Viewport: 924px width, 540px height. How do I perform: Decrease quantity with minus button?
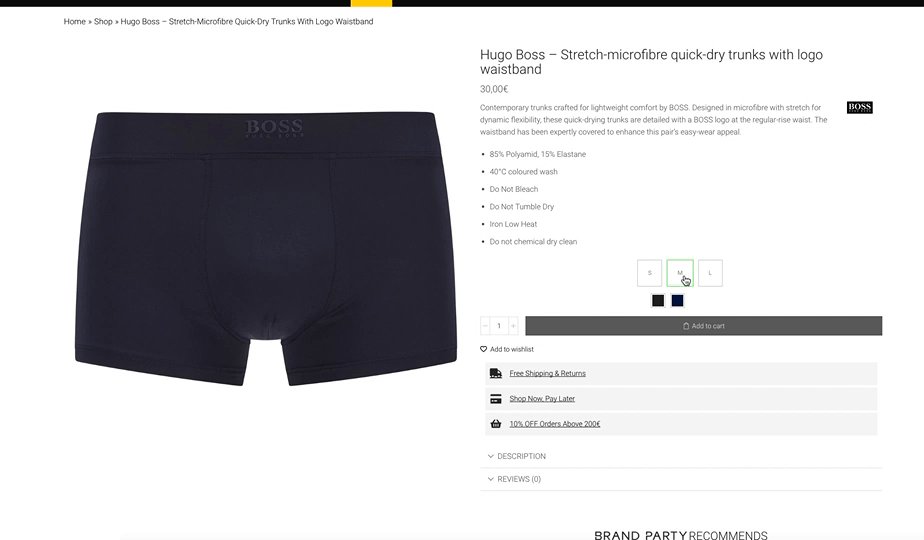coord(485,326)
